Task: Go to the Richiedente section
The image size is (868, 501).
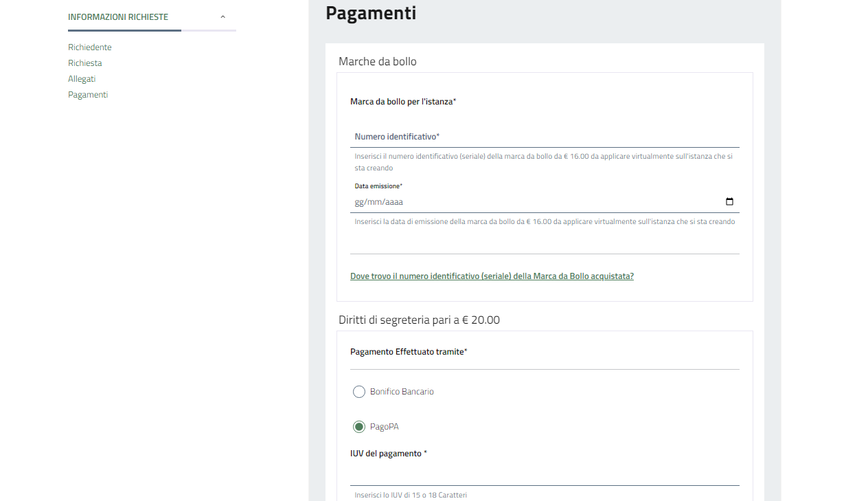Action: pos(90,47)
